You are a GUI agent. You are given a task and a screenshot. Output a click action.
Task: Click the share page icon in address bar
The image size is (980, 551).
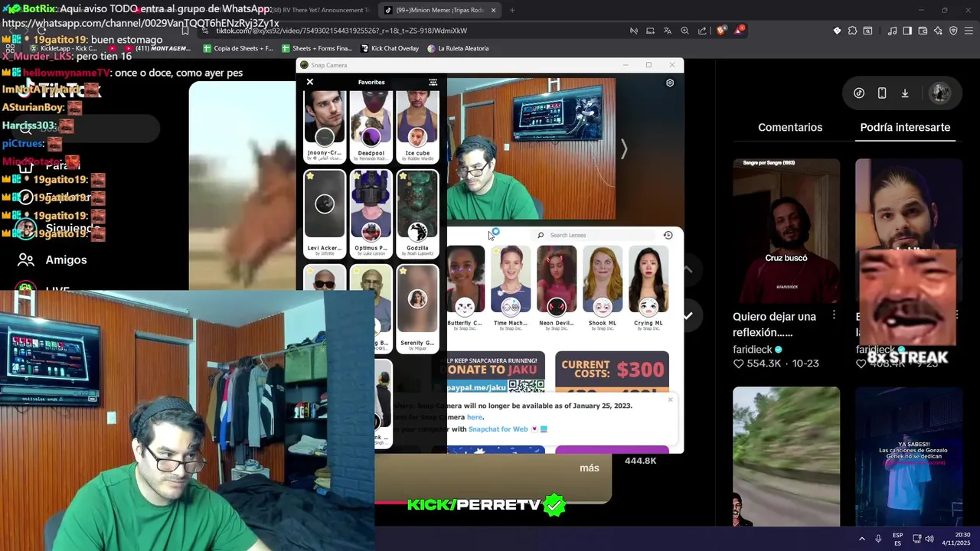pos(703,31)
